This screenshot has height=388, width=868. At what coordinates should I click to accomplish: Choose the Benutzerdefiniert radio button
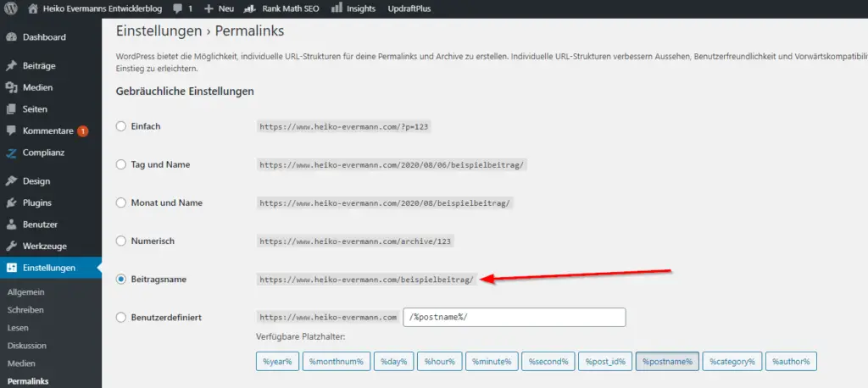coord(121,318)
